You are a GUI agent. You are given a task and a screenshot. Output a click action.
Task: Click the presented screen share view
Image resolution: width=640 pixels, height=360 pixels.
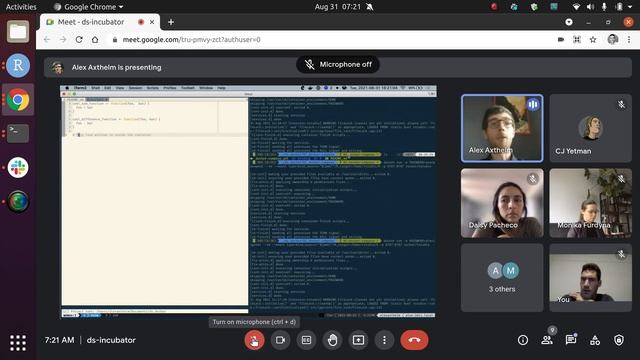[249, 202]
